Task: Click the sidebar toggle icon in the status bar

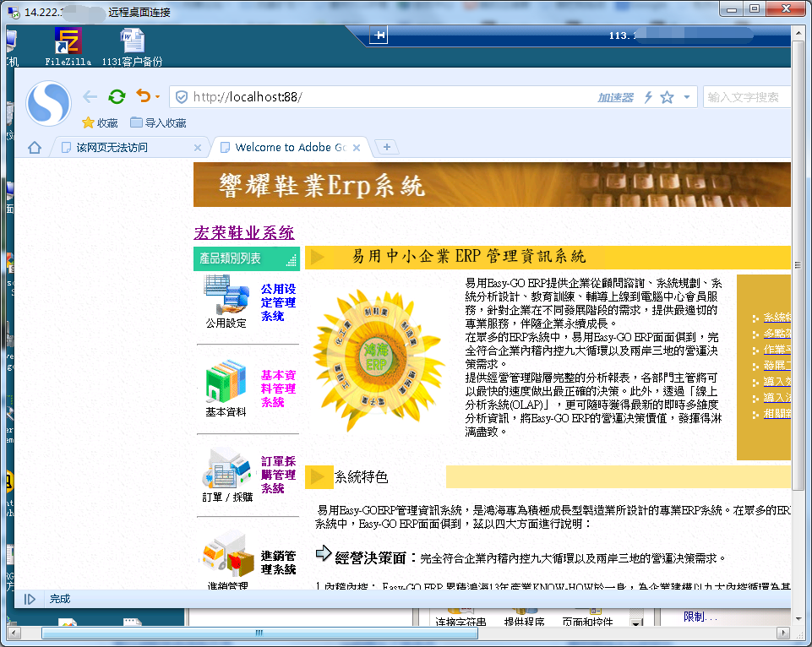Action: pyautogui.click(x=30, y=599)
